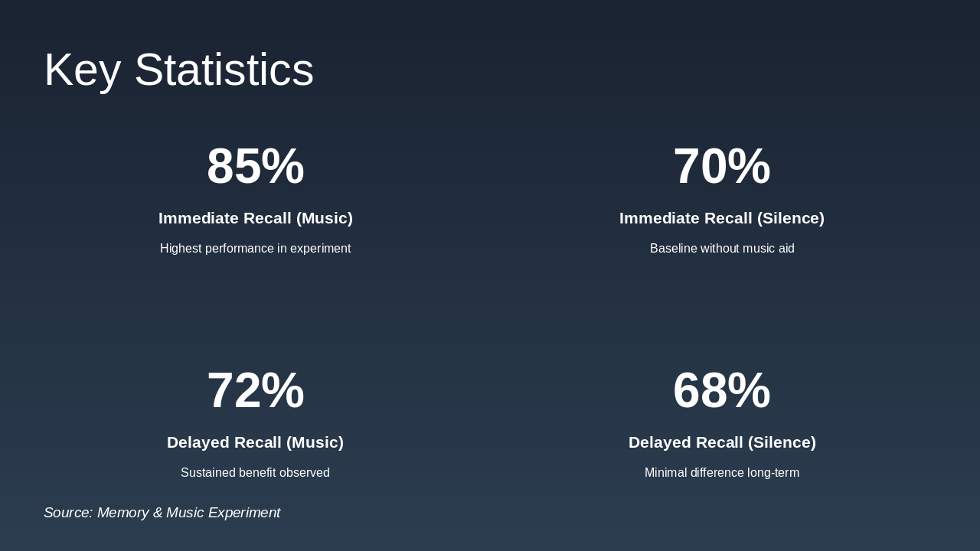Select the "Sustained benefit observed" caption
980x551 pixels.
click(256, 473)
